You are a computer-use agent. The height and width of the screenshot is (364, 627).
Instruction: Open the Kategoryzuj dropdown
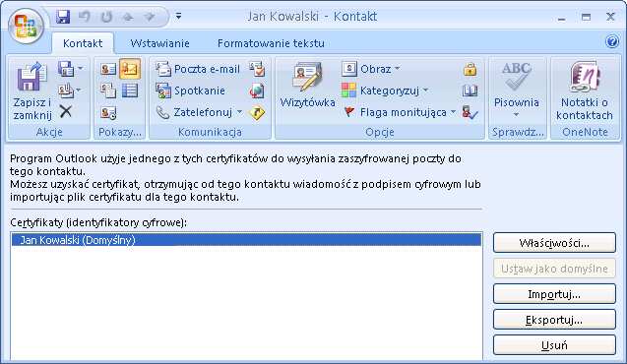click(385, 91)
